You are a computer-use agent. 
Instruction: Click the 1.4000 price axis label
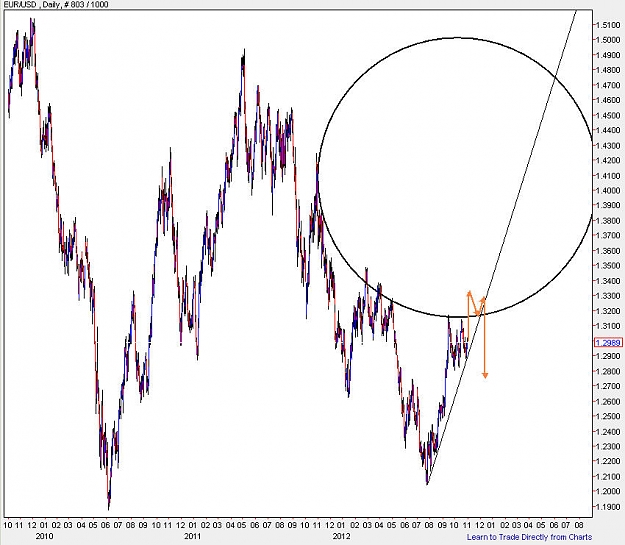click(608, 191)
